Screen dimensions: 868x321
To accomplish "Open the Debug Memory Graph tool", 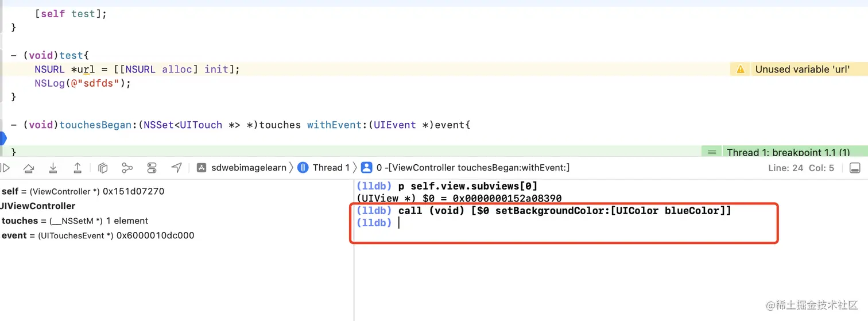I will pyautogui.click(x=127, y=168).
